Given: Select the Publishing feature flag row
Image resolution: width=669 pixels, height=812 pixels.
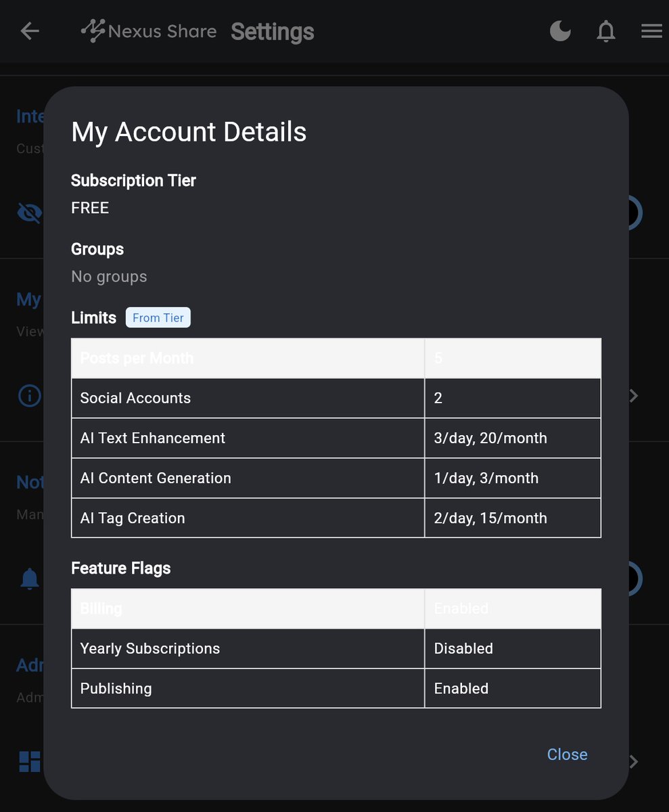Looking at the screenshot, I should pos(271,688).
